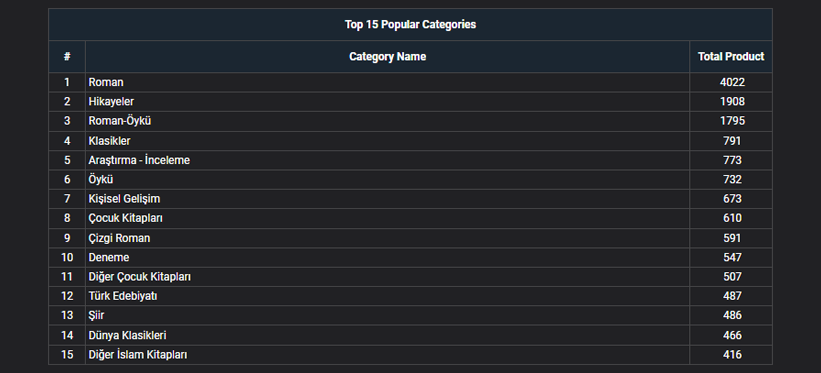Click rank number 7 beside Kişisel Gelişim

[x=67, y=199]
